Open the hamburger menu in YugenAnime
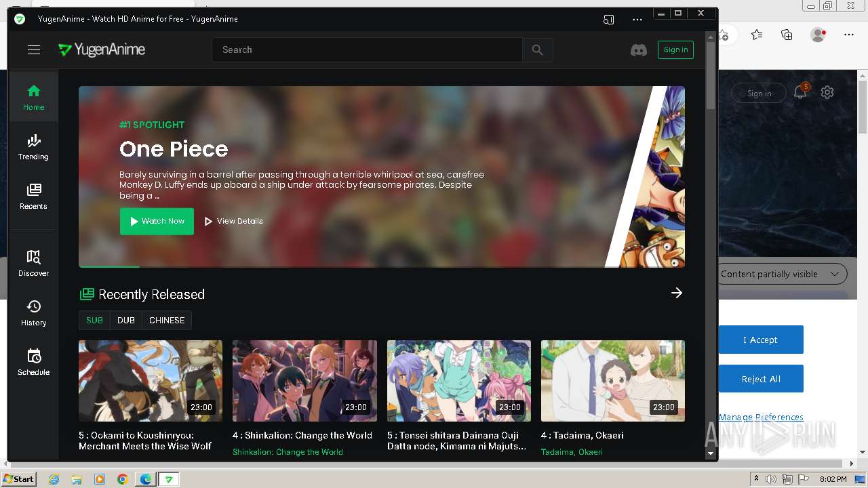The width and height of the screenshot is (868, 488). click(x=34, y=49)
